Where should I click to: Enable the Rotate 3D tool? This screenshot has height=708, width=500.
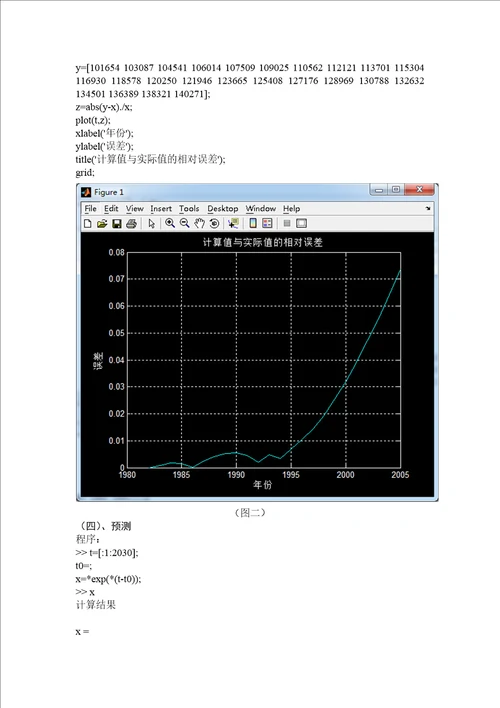(214, 224)
